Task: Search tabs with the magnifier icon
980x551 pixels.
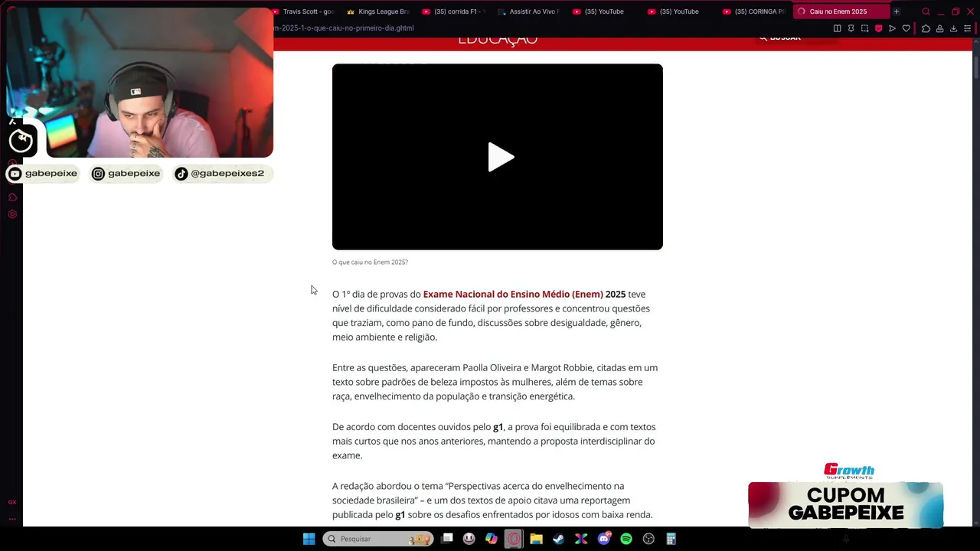Action: click(926, 11)
